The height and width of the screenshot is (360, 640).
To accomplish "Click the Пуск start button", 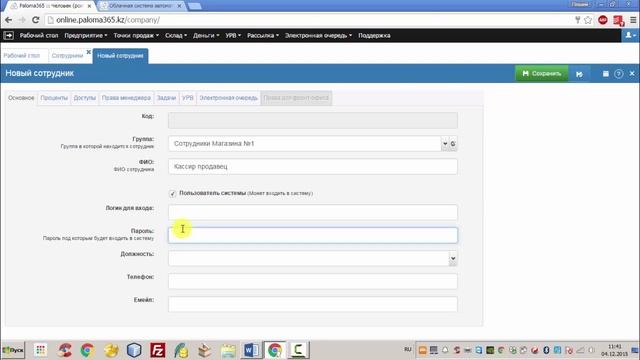I will [13, 350].
